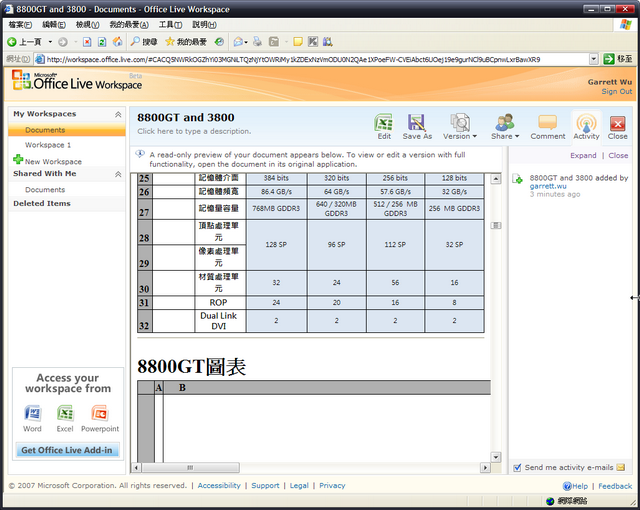The image size is (640, 510).
Task: Collapse the My Workspaces section
Action: point(118,114)
